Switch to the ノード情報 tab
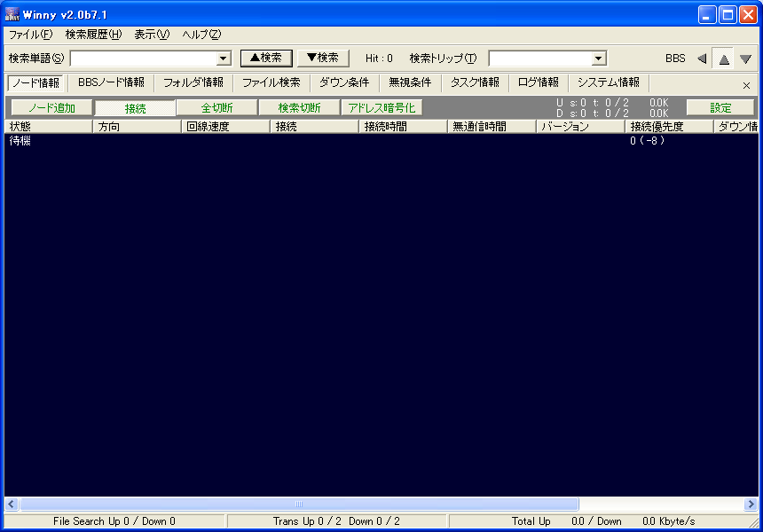The height and width of the screenshot is (532, 763). [36, 82]
